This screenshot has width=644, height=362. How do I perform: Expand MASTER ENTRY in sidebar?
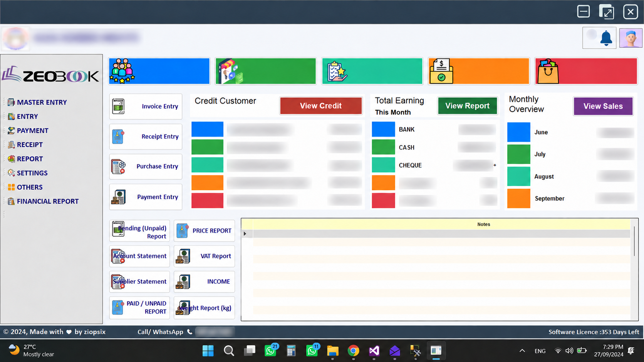[x=42, y=102]
